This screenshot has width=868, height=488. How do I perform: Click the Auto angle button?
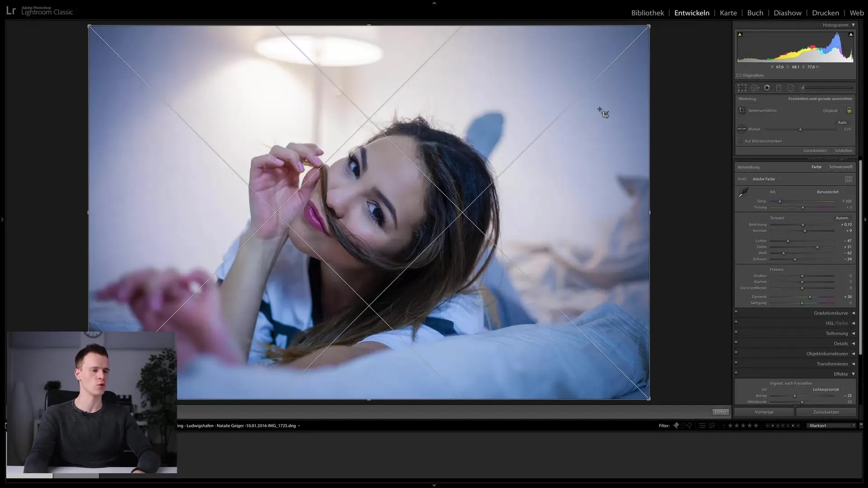point(842,122)
